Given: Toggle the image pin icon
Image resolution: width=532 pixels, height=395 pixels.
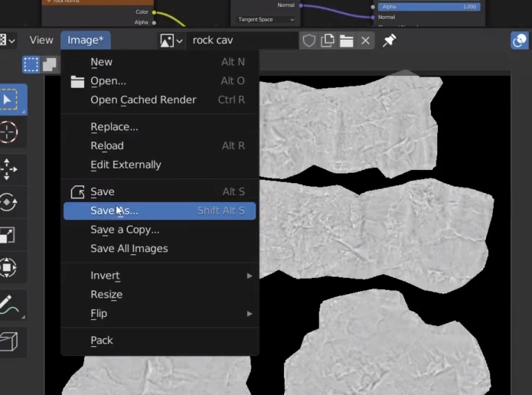Looking at the screenshot, I should [389, 41].
